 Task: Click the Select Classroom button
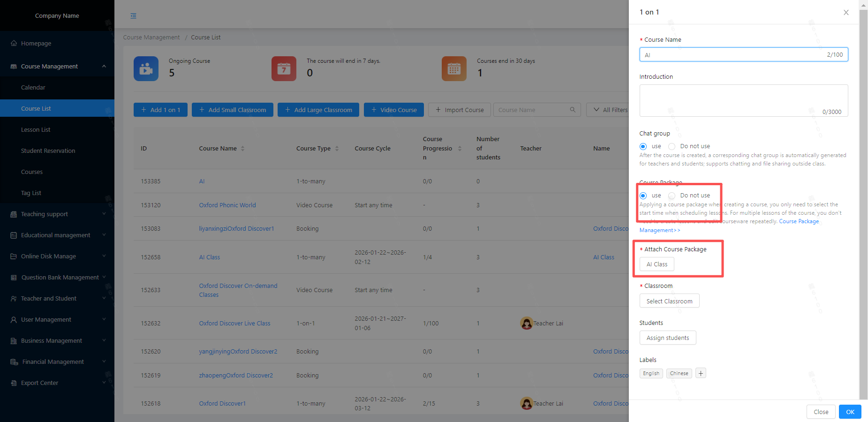(669, 301)
